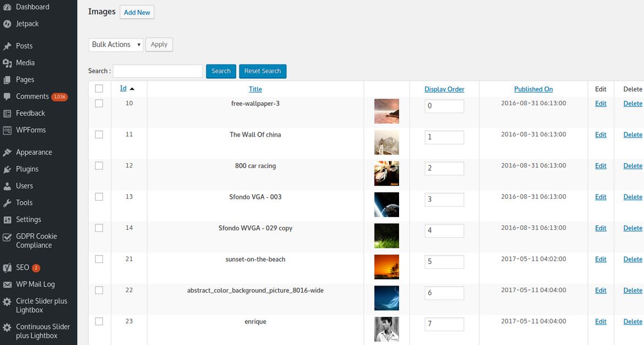The image size is (644, 345).
Task: Click the Apply button
Action: (x=159, y=45)
